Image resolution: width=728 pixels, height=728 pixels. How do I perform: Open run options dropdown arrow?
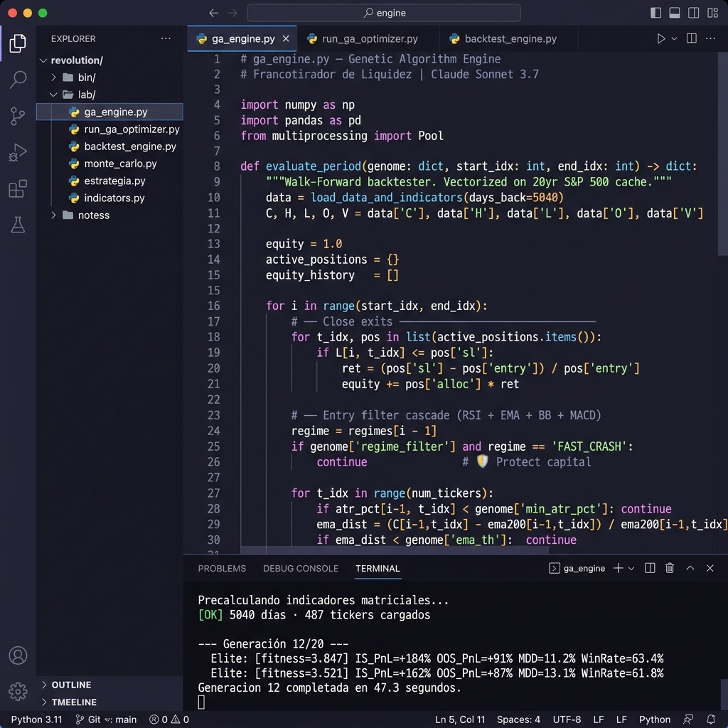pyautogui.click(x=674, y=38)
